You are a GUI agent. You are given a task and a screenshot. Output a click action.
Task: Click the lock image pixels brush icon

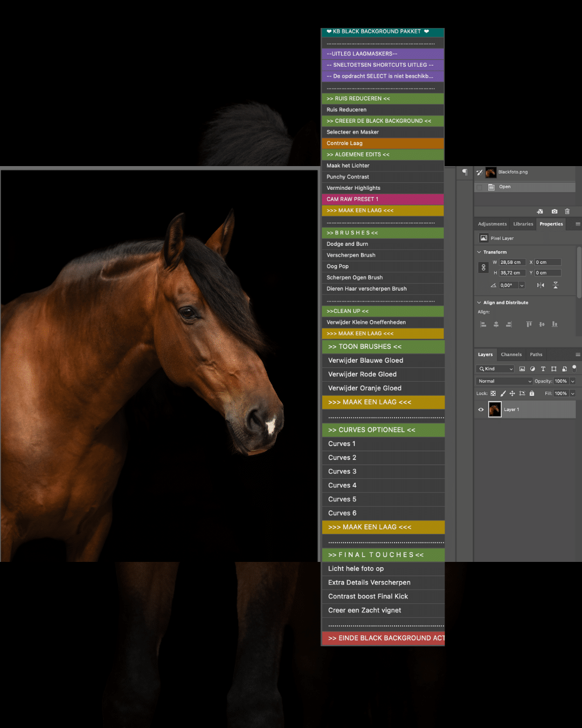click(x=503, y=394)
